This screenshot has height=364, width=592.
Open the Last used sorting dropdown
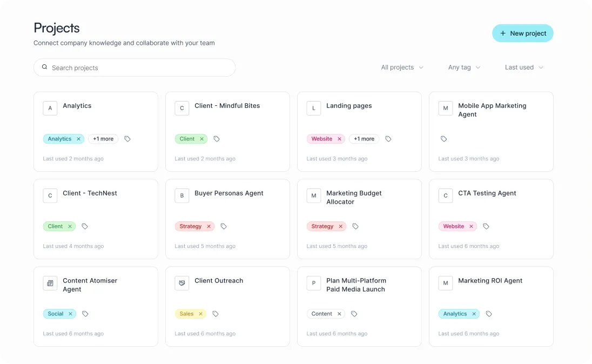pyautogui.click(x=523, y=67)
